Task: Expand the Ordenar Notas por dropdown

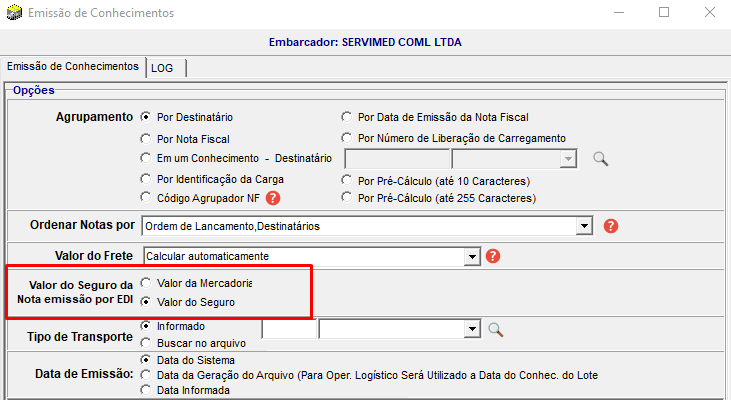Action: point(584,227)
